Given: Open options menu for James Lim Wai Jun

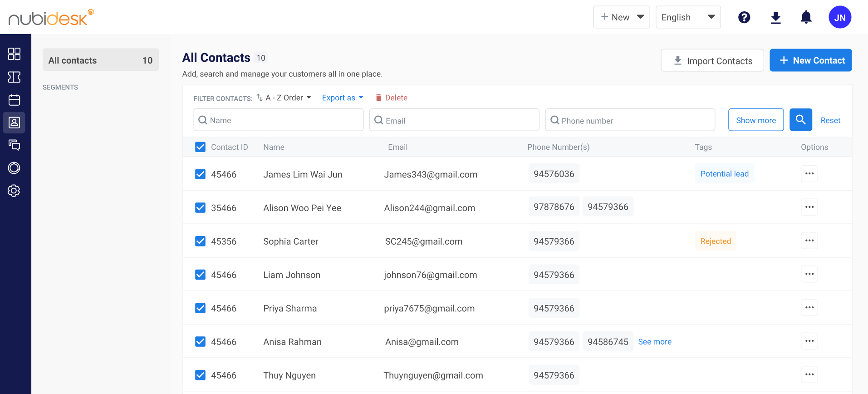Looking at the screenshot, I should (x=809, y=173).
